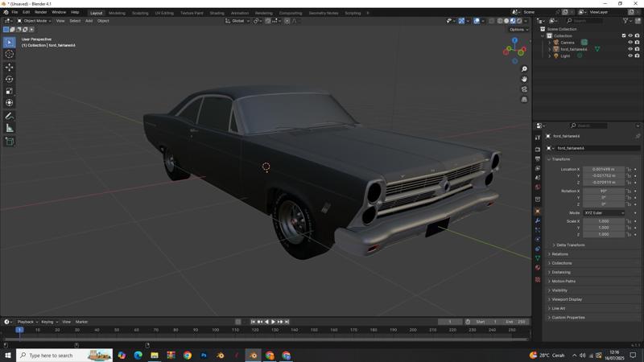Screen dimensions: 644x362
Task: Activate the Scale tool
Action: [9, 91]
